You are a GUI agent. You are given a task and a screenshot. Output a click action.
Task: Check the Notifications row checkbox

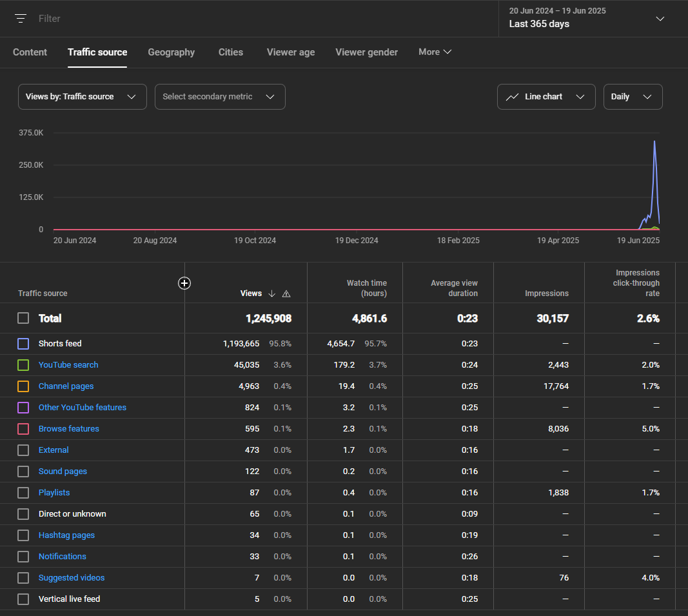23,557
